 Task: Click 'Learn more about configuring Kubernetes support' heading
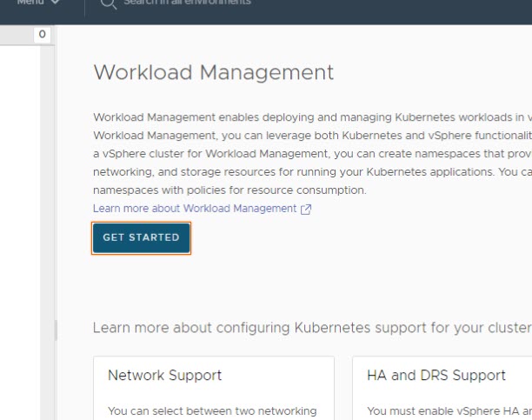311,328
